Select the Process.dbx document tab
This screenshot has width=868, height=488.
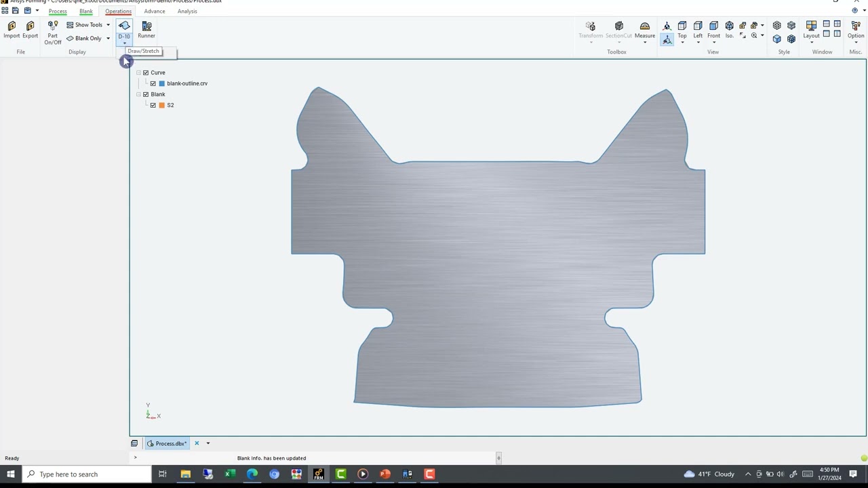tap(166, 444)
